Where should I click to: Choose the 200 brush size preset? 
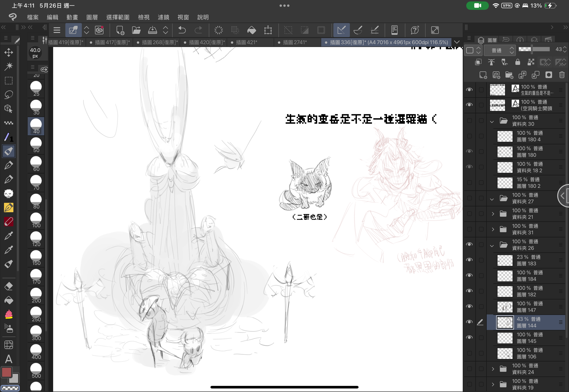tap(36, 296)
